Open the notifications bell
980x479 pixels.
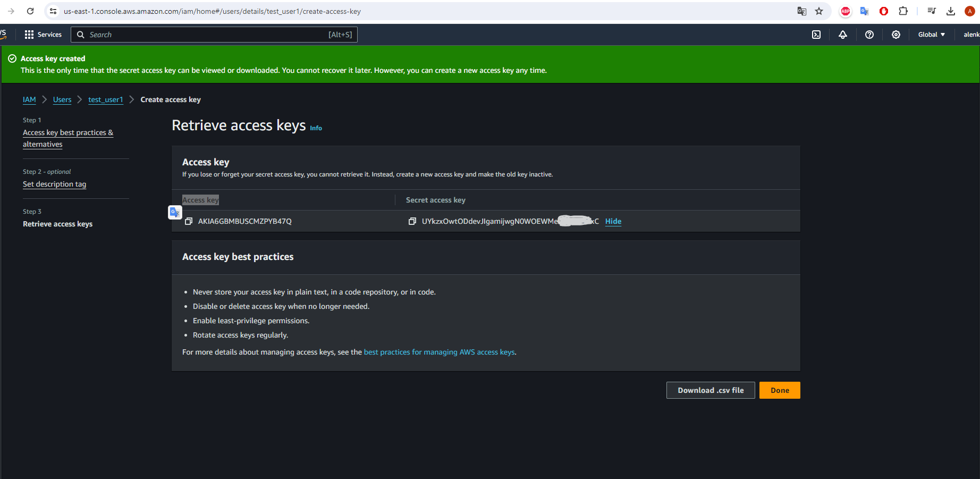(843, 35)
